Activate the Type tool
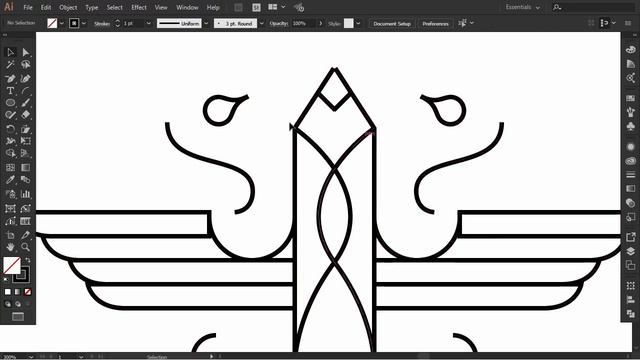Viewport: 640px width, 360px height. tap(10, 91)
